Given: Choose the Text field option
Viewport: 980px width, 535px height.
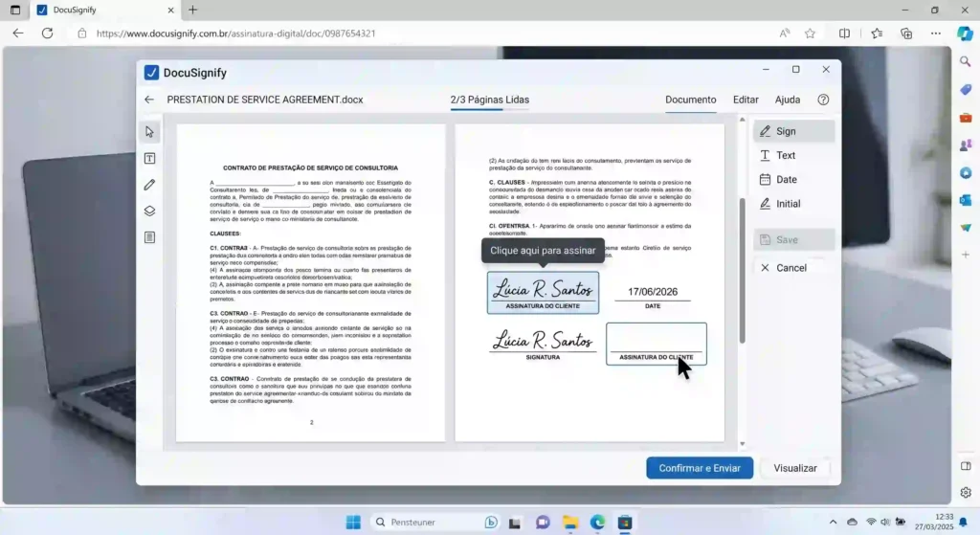Looking at the screenshot, I should 793,156.
